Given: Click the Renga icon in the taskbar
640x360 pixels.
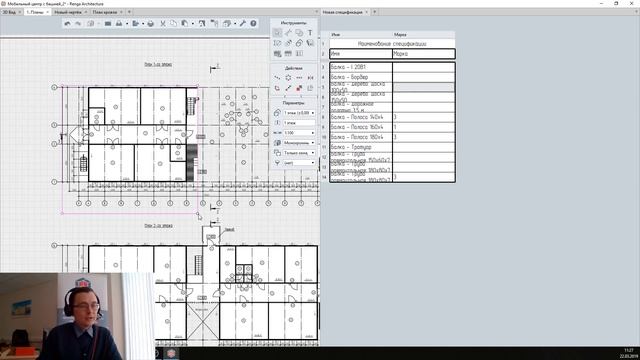Looking at the screenshot, I should coord(171,353).
